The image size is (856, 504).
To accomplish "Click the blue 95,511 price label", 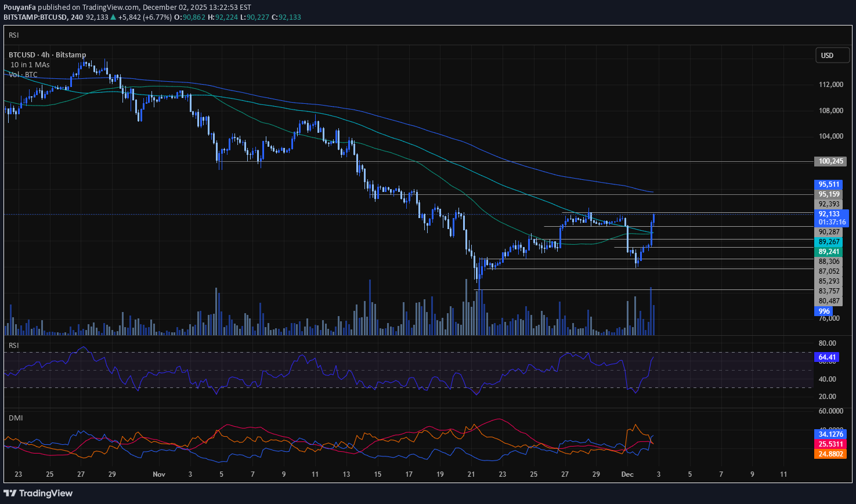I will tap(829, 184).
